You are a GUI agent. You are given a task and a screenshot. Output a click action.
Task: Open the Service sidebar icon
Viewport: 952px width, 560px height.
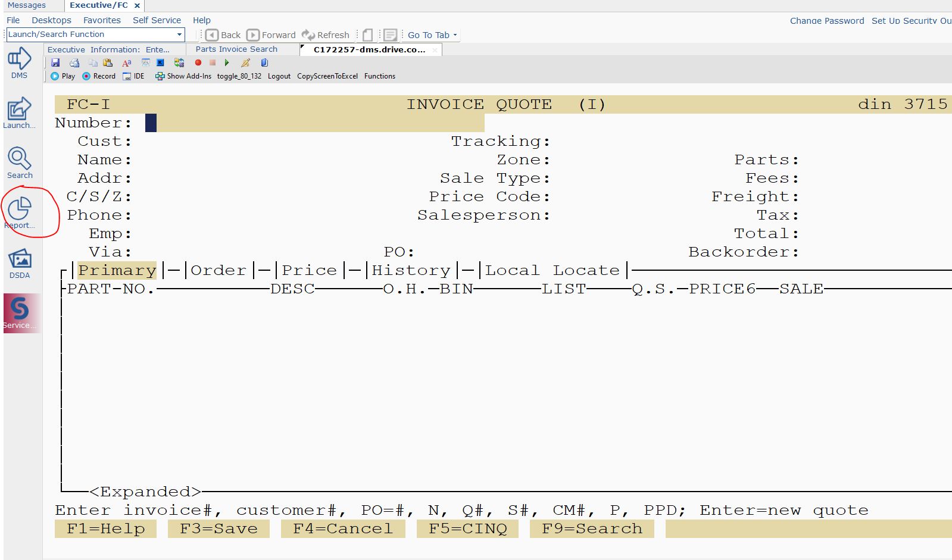point(22,313)
